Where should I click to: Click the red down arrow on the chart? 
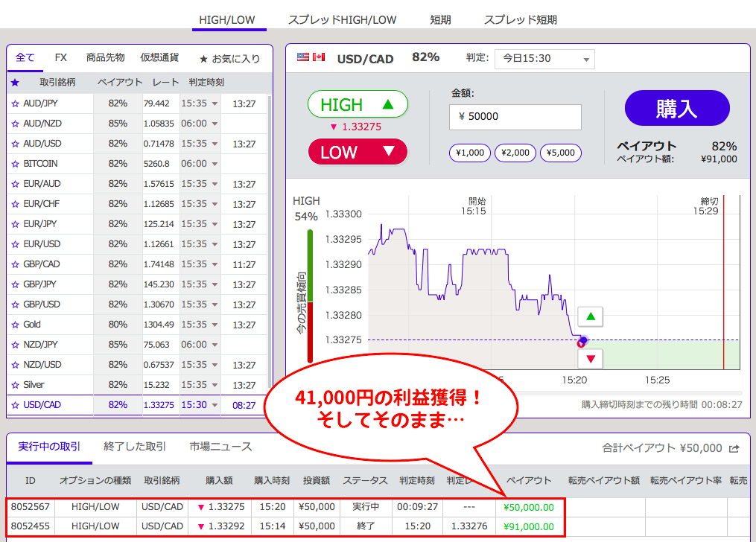pyautogui.click(x=591, y=359)
